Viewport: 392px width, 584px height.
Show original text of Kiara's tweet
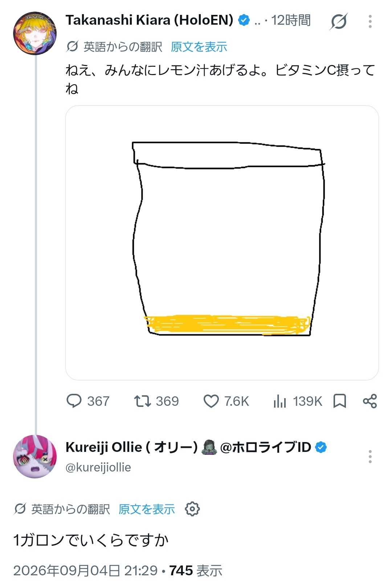click(x=199, y=47)
